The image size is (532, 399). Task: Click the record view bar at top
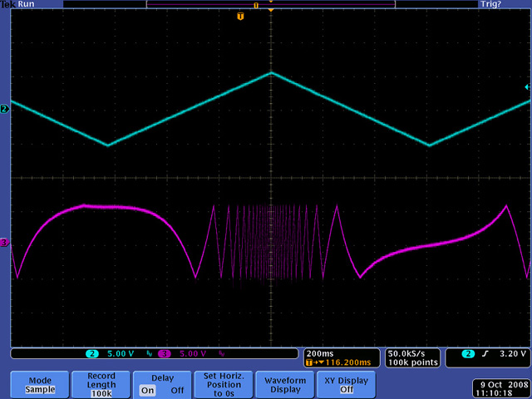(270, 5)
